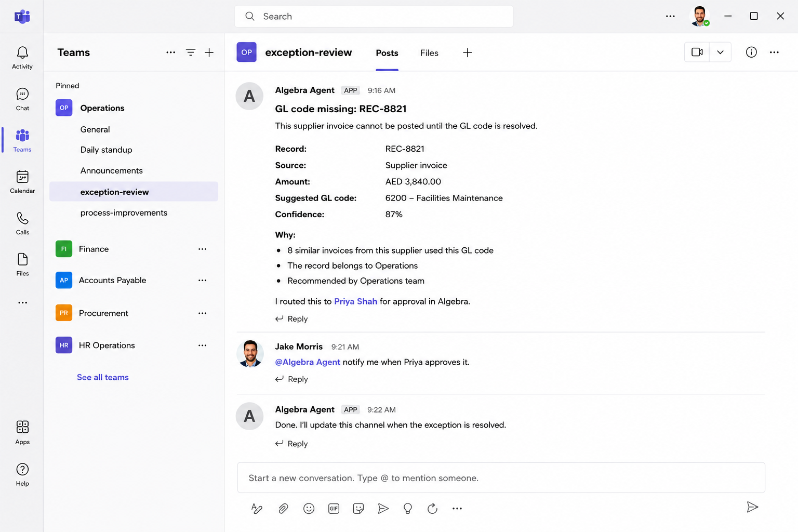The height and width of the screenshot is (532, 798).
Task: Open the emoji picker
Action: 309,509
